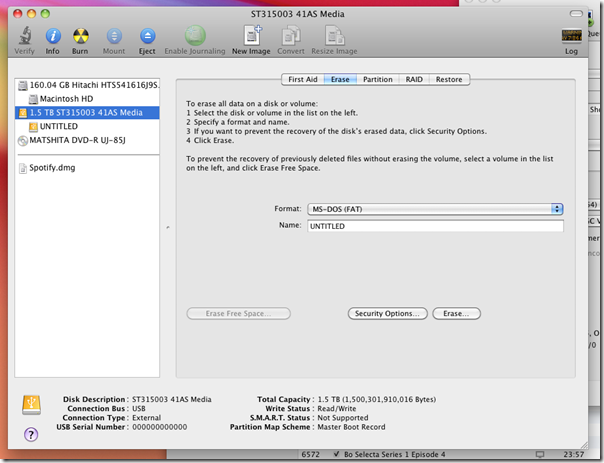Click the Erase Free Space button

pos(238,314)
